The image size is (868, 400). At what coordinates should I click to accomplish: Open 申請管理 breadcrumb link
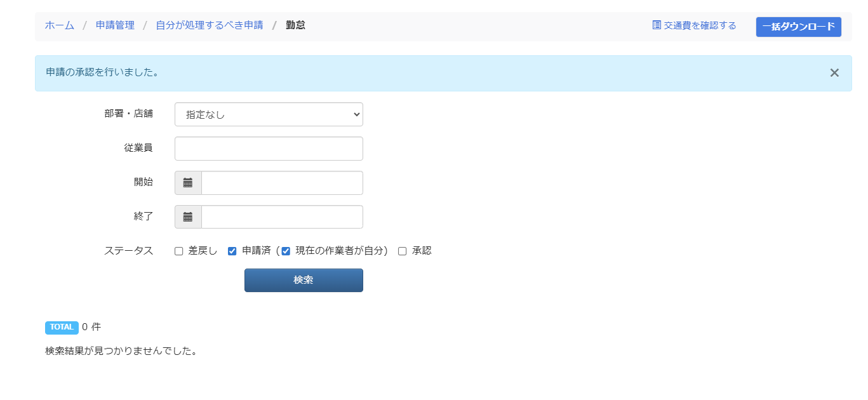click(x=115, y=25)
